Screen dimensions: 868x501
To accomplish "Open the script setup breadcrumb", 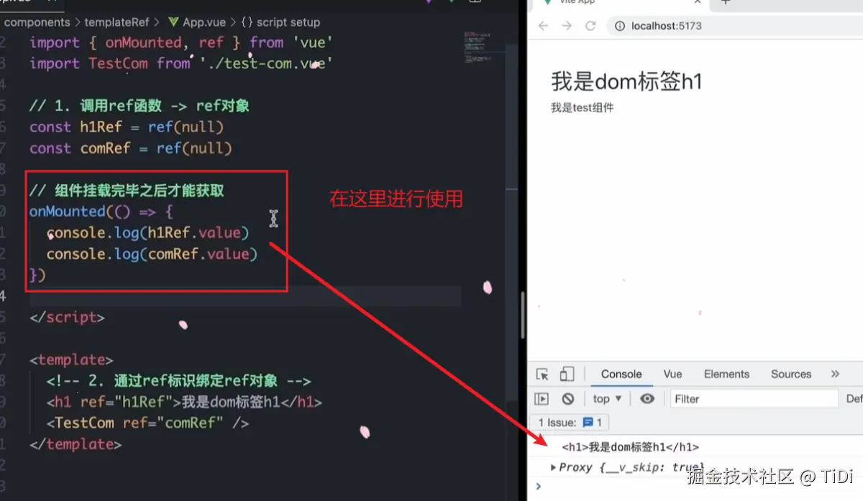I will (280, 22).
